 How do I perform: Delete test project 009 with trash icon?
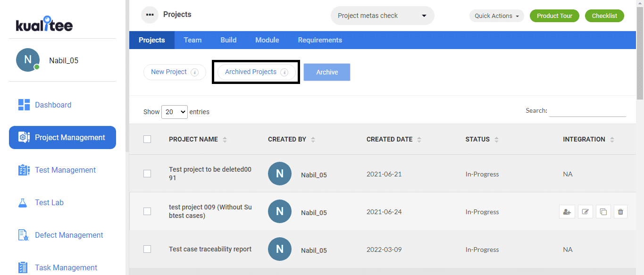620,211
